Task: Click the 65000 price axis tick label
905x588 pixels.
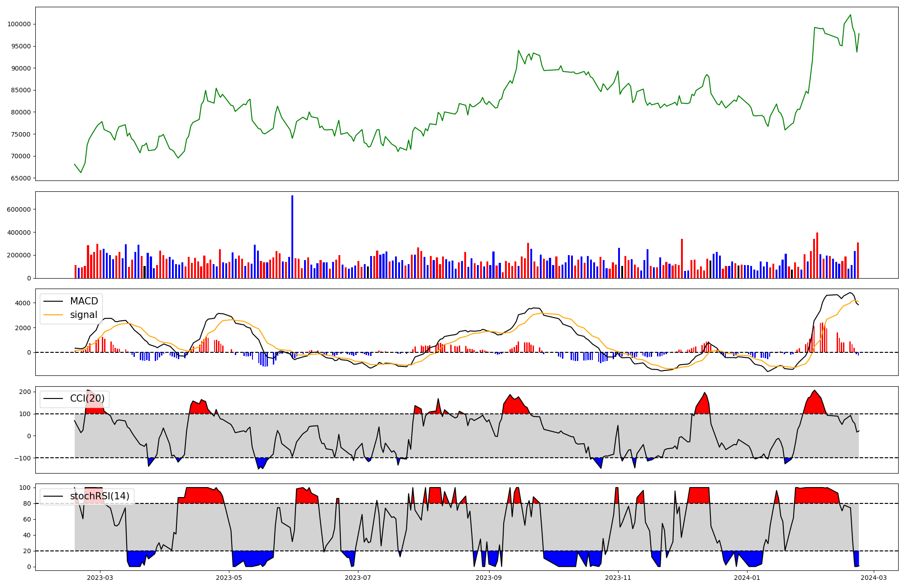Action: [20, 179]
